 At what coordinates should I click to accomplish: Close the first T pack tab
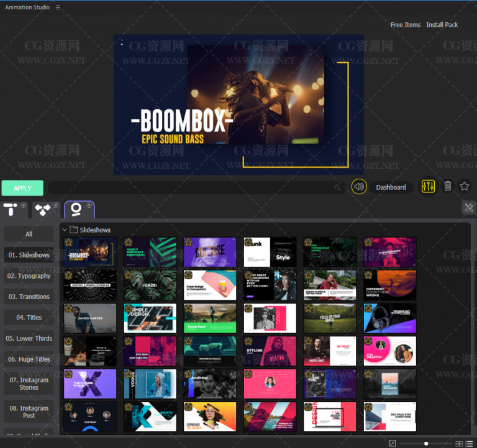pos(24,205)
